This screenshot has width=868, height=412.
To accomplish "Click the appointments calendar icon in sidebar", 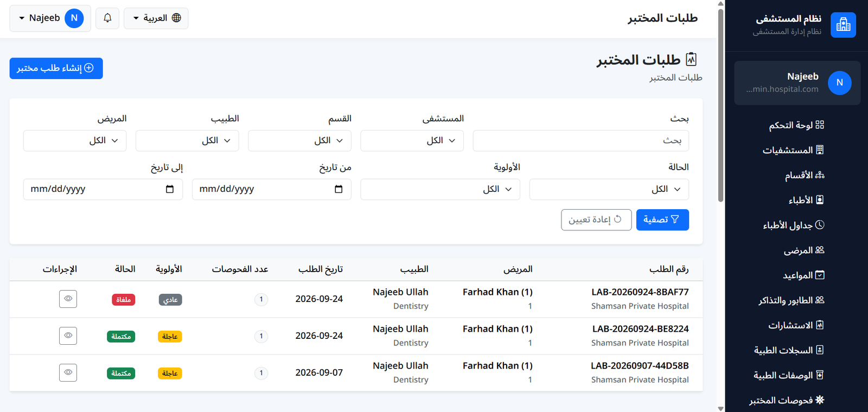I will pos(820,275).
